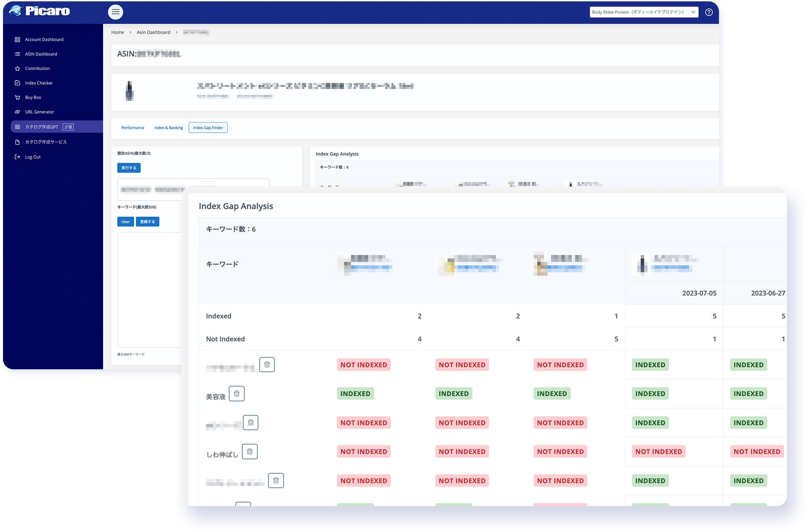Expand the Body Make Protein account dropdown
Viewport: 808px width, 532px height.
click(643, 12)
